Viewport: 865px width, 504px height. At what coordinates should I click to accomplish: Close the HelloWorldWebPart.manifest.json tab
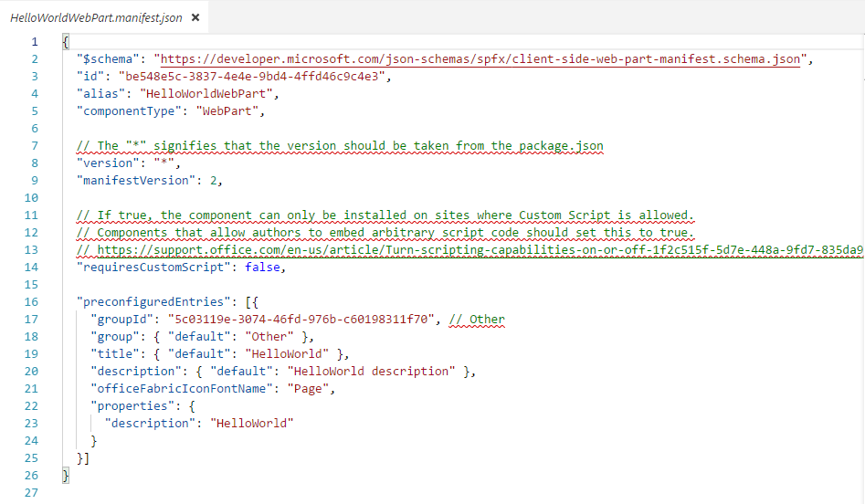[195, 17]
